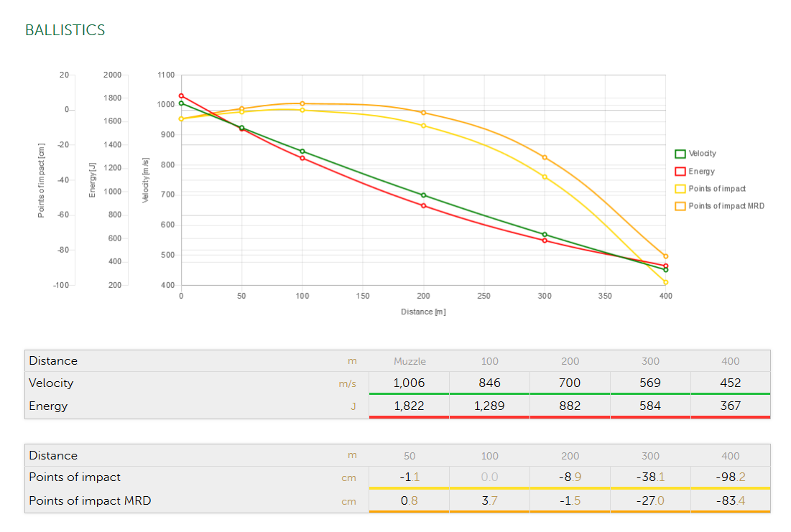Viewport: 791px width, 532px height.
Task: Click the red Energy marker at 0 m
Action: coord(181,95)
